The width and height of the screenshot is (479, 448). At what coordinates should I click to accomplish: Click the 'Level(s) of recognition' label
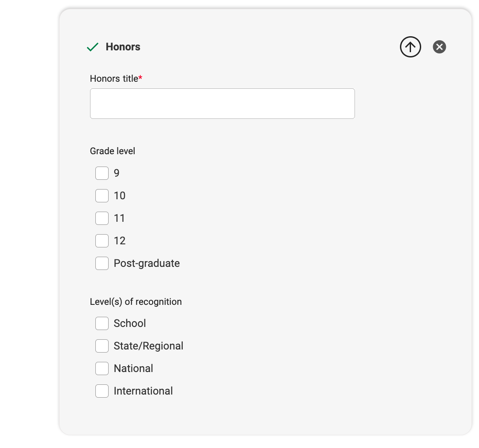click(x=136, y=302)
